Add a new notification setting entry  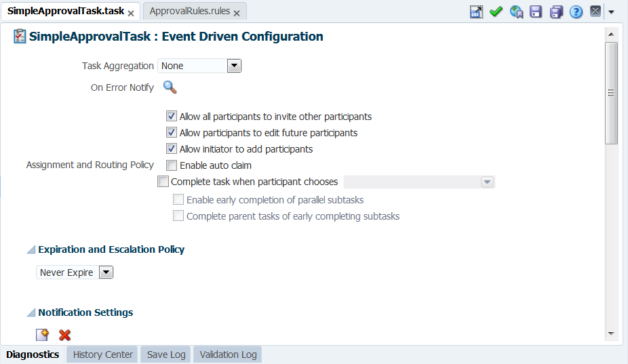click(42, 335)
